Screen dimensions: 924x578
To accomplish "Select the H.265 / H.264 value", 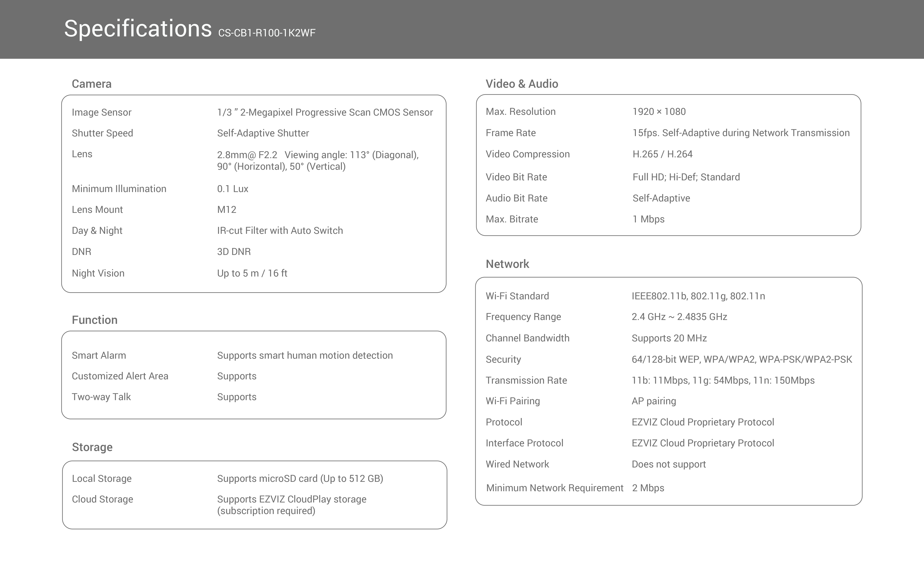I will 663,154.
